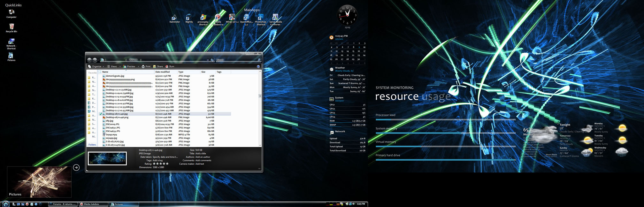Click the round arrow button beside the Pictures preview
Viewport: 644px width, 207px height.
pos(76,167)
